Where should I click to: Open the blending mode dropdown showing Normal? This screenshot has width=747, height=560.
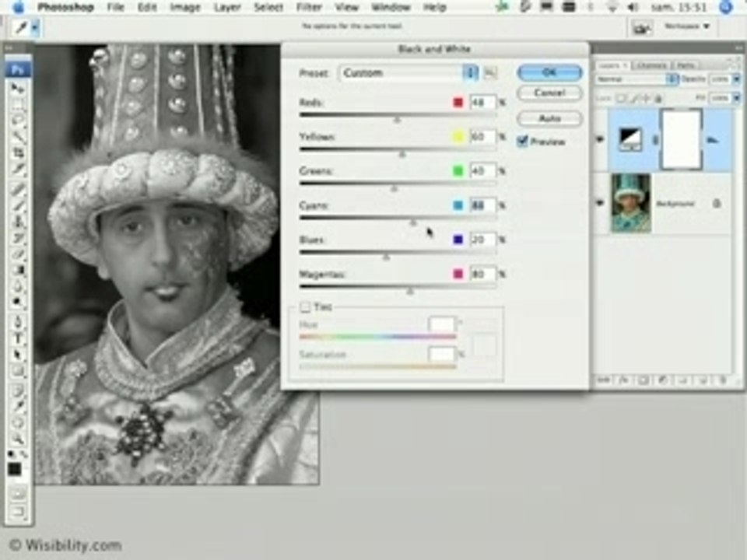tap(637, 79)
